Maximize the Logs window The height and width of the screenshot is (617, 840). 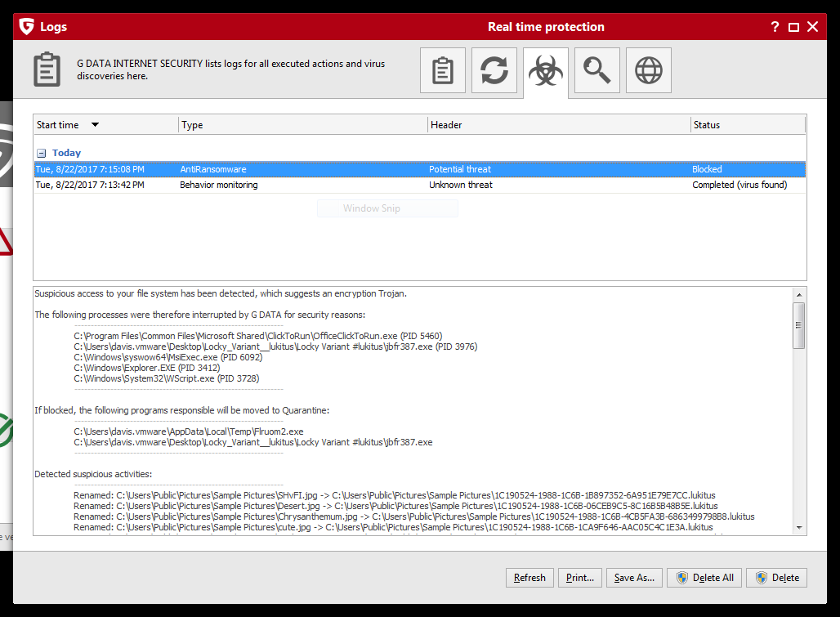coord(793,27)
